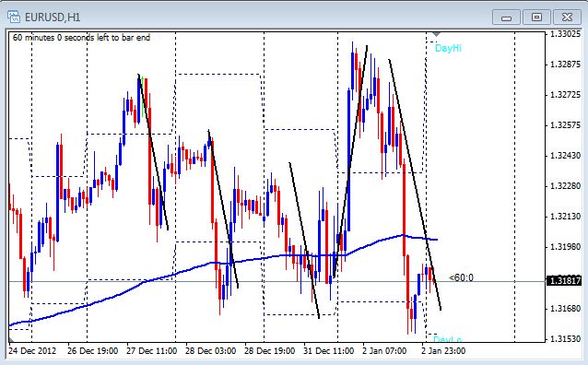Select the DayLo label

tap(447, 339)
